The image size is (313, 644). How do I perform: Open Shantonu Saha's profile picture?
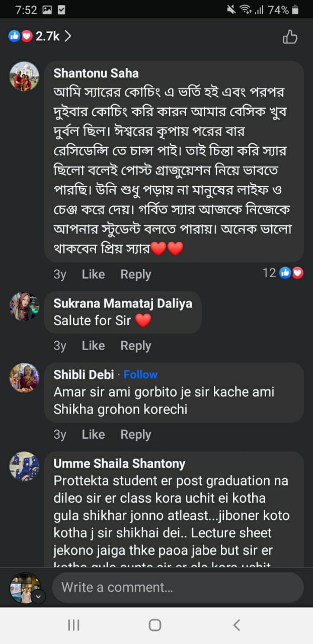(24, 76)
